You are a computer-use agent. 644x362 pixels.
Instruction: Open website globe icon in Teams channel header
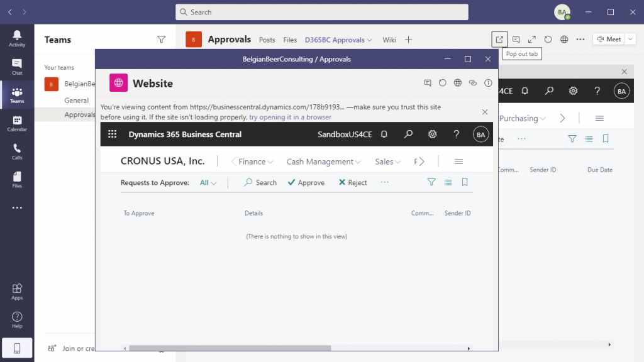[x=564, y=40]
